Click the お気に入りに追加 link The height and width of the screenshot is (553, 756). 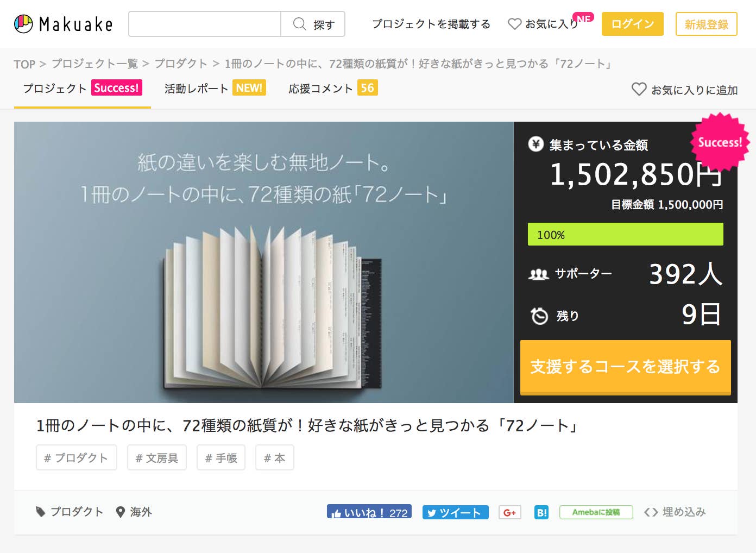685,90
